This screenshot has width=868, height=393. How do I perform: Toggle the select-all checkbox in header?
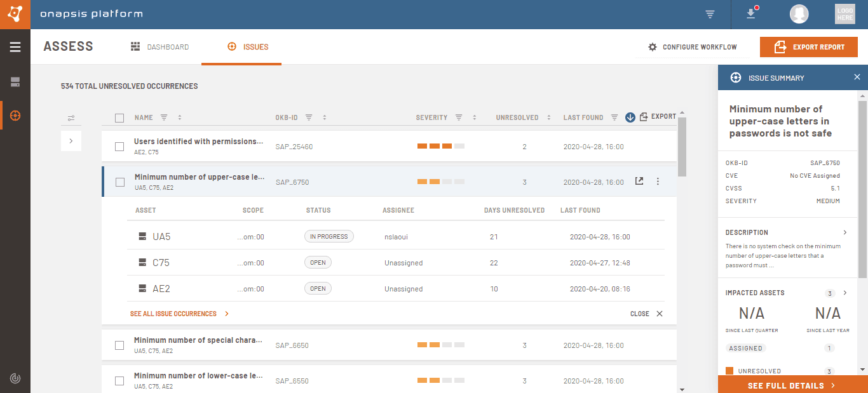(x=119, y=117)
